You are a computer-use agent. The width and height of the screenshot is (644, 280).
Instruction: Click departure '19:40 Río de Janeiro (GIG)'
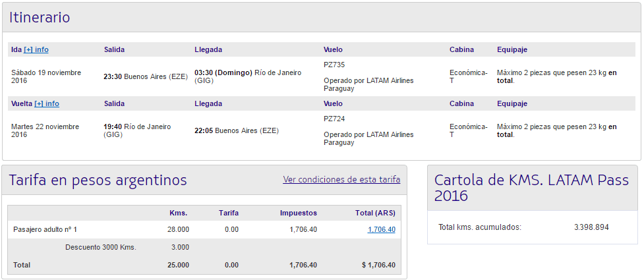point(137,130)
